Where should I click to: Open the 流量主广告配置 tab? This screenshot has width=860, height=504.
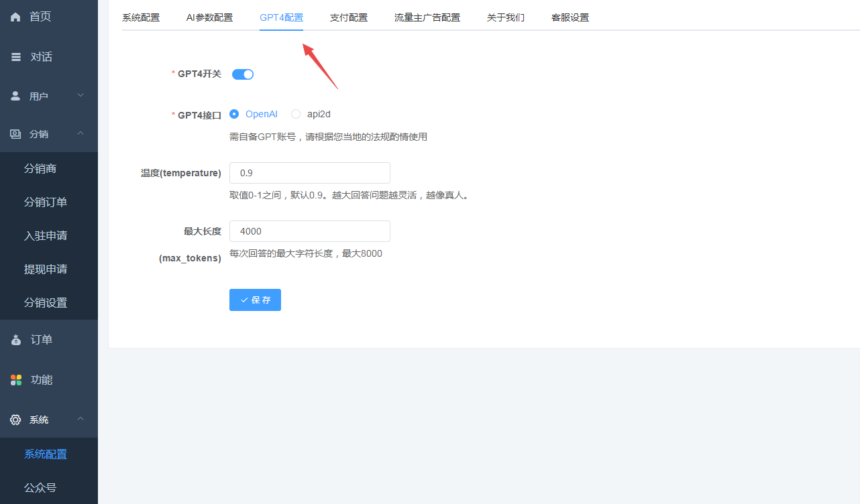[427, 17]
